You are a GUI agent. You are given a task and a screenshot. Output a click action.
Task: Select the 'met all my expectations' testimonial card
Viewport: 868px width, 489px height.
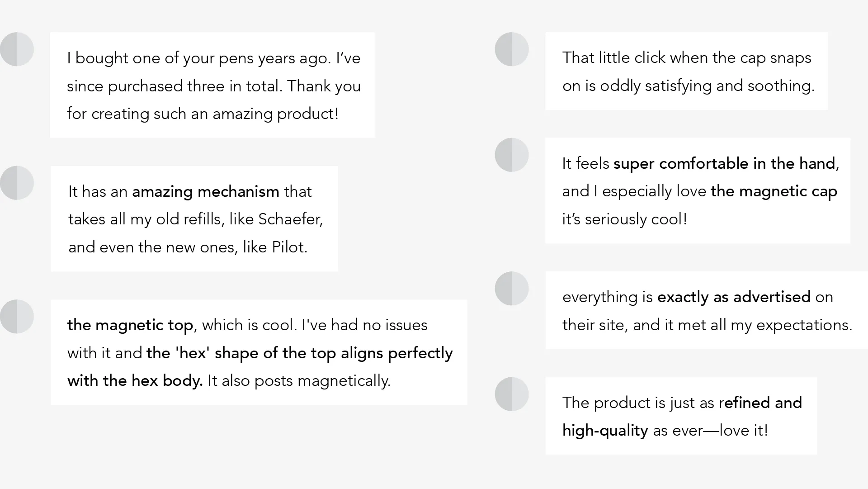click(706, 310)
